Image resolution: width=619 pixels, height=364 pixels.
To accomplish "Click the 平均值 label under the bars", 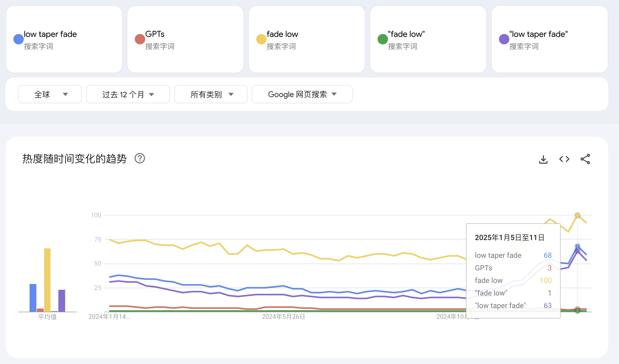I will tap(47, 317).
